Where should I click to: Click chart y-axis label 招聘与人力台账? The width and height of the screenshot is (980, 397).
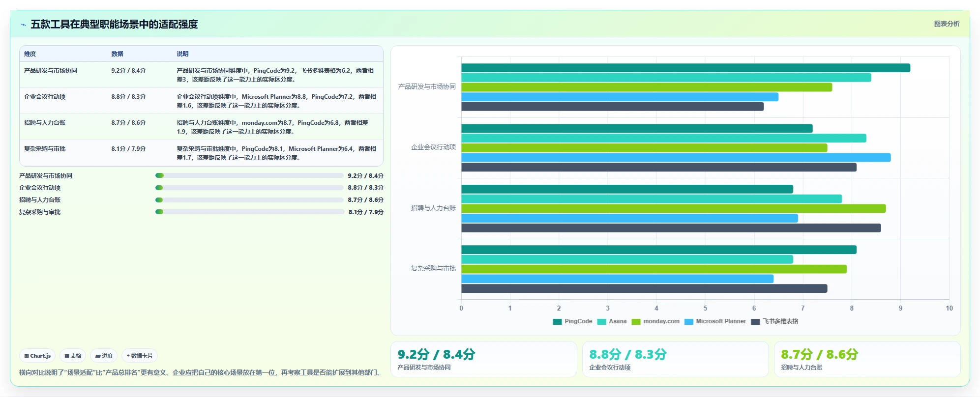point(433,208)
